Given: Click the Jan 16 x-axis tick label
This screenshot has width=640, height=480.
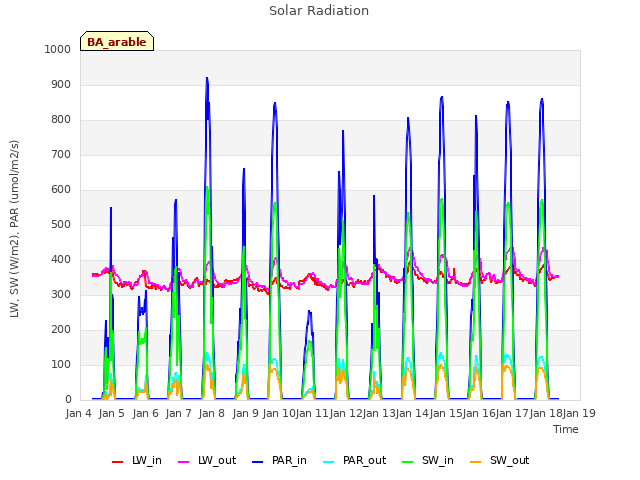Looking at the screenshot, I should point(479,413).
